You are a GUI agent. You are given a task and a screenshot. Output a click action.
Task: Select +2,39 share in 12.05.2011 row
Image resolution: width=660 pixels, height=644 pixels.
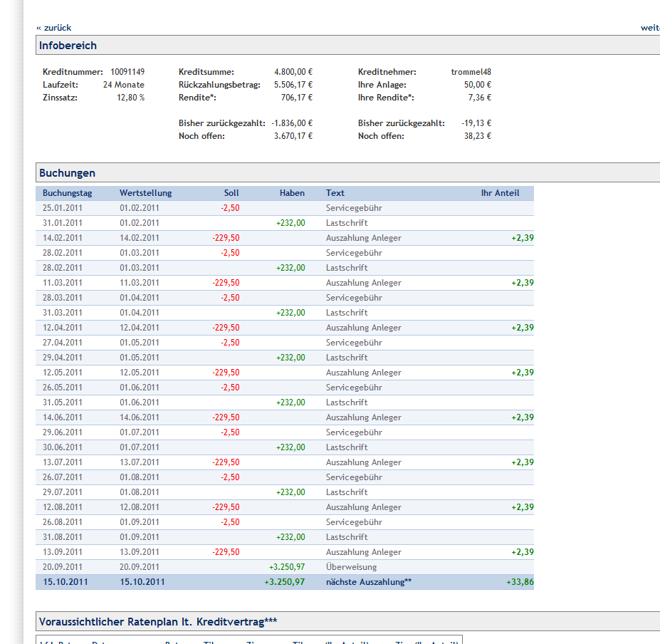click(x=523, y=373)
